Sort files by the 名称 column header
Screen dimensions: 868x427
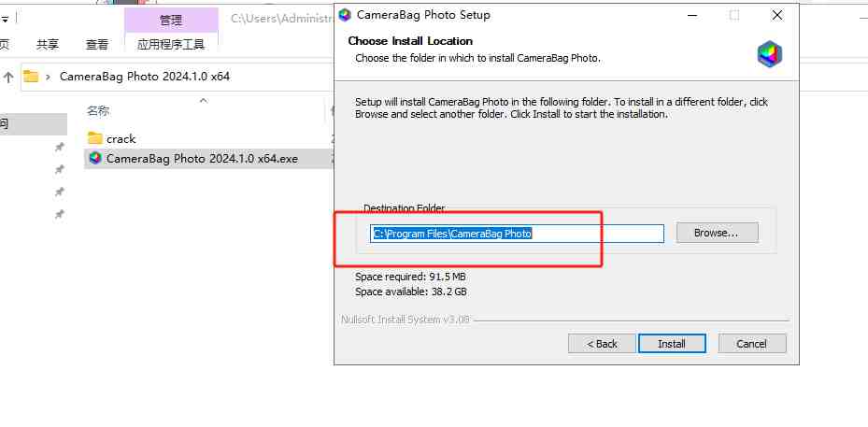[x=98, y=110]
